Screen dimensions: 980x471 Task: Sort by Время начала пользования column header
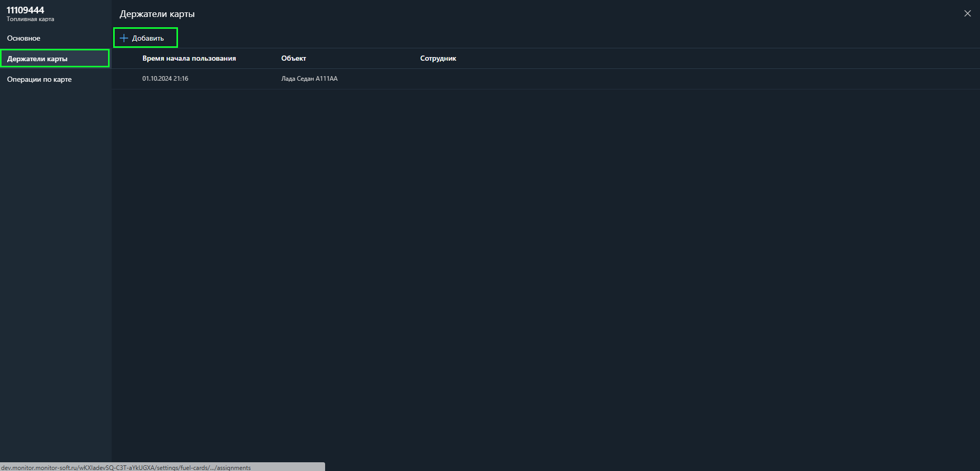click(189, 59)
